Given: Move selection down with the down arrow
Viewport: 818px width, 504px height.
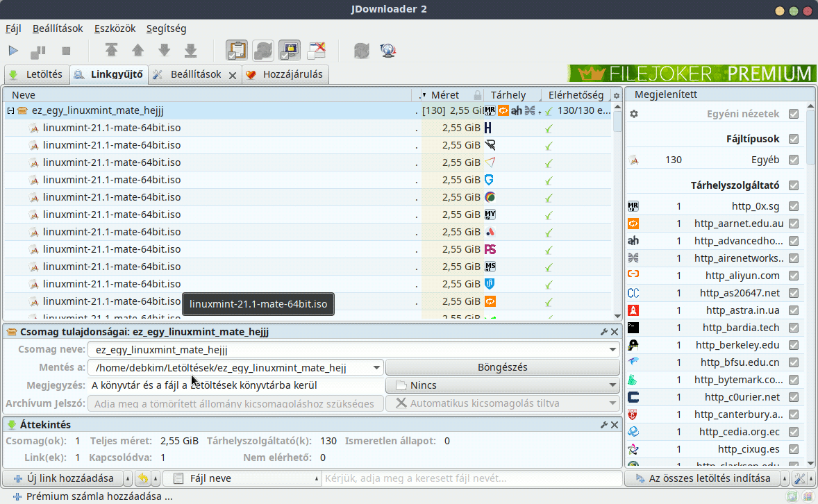Looking at the screenshot, I should (x=165, y=50).
